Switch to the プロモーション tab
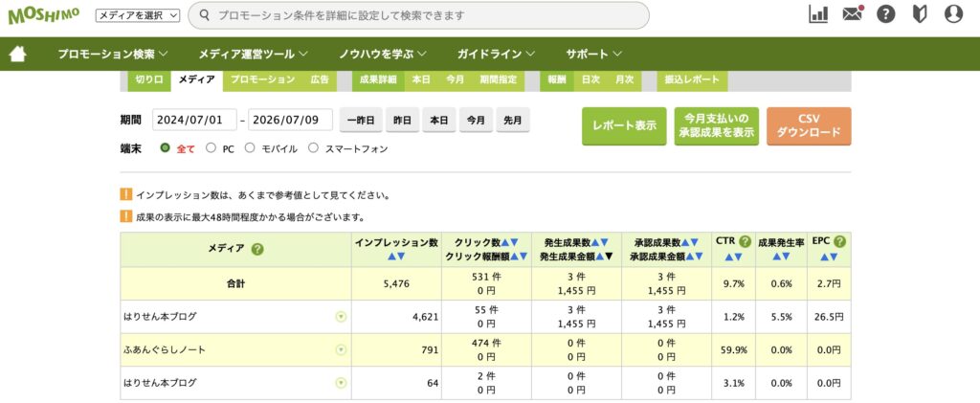Screen dimensions: 980x403 coord(262,80)
